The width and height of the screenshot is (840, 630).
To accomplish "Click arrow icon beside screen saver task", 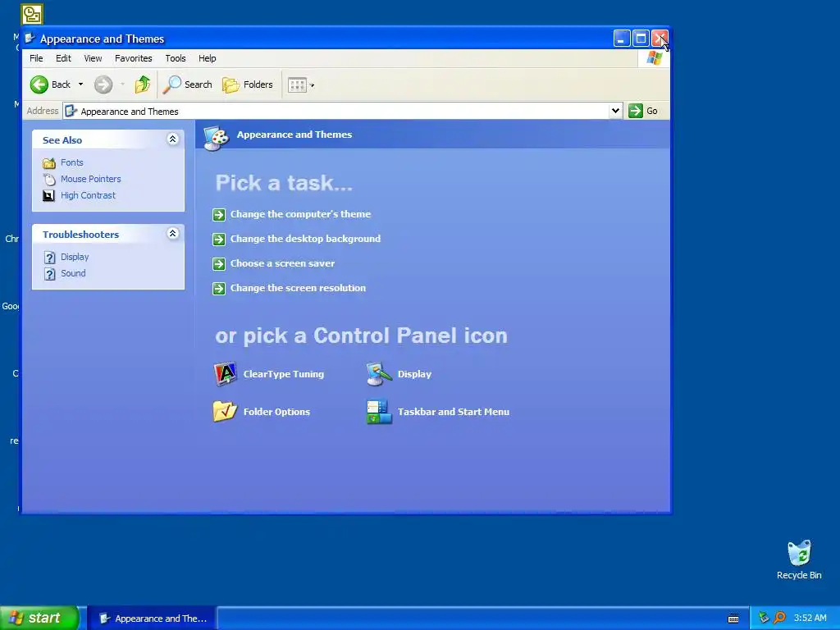I will pyautogui.click(x=219, y=264).
